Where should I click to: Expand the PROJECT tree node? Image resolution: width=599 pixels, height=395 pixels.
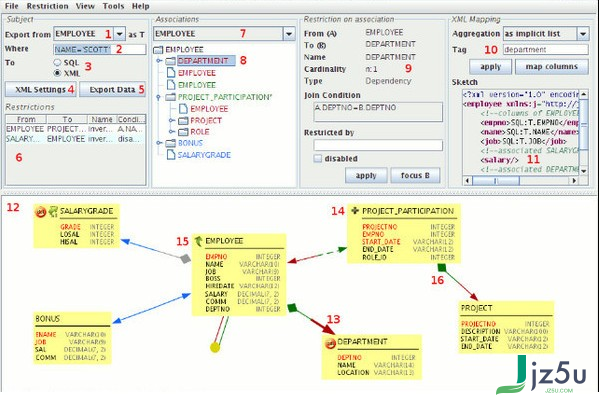click(x=172, y=121)
